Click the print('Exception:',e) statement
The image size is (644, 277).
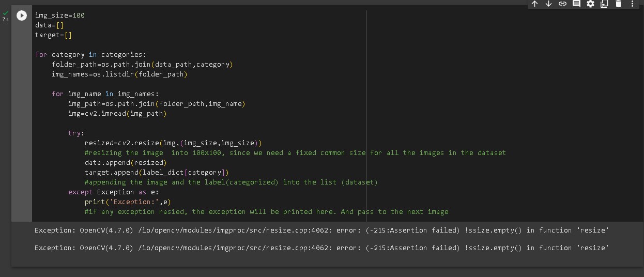[128, 202]
